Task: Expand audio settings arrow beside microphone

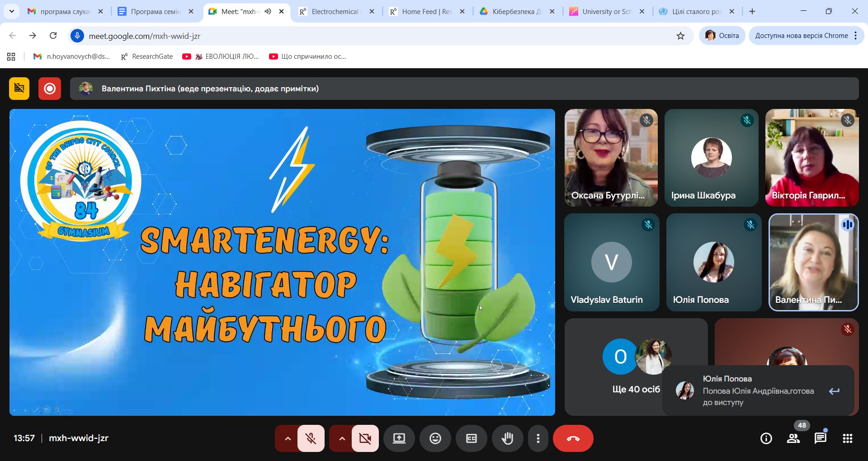Action: click(287, 438)
